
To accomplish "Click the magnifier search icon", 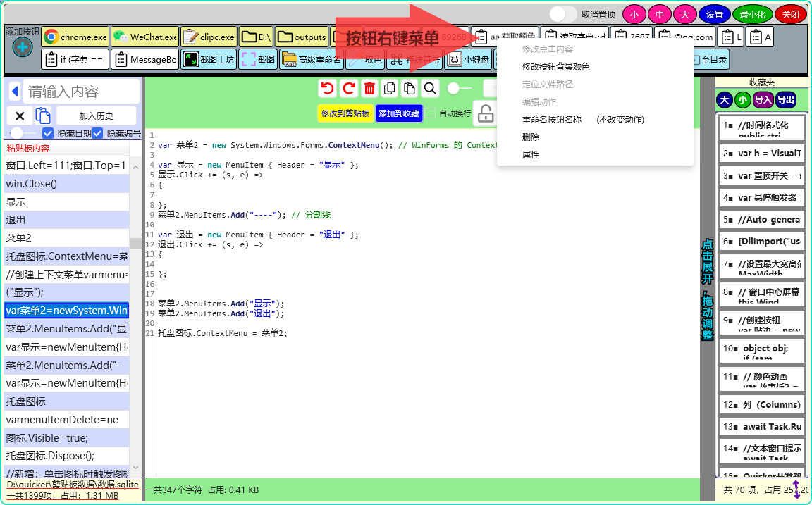I will tap(430, 89).
